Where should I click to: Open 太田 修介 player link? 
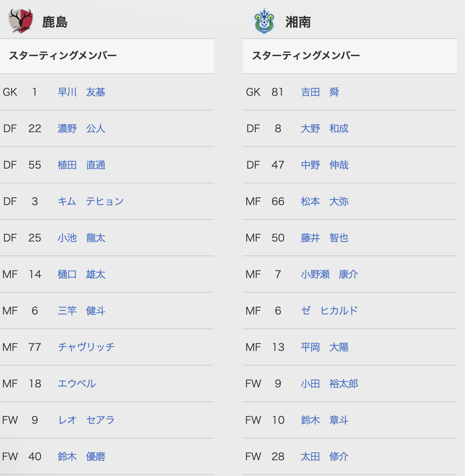tap(325, 457)
